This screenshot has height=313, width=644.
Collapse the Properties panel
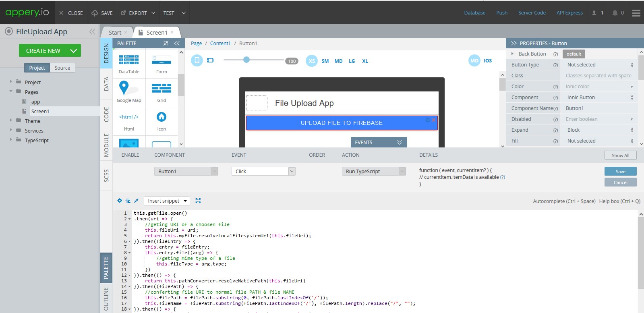point(514,43)
